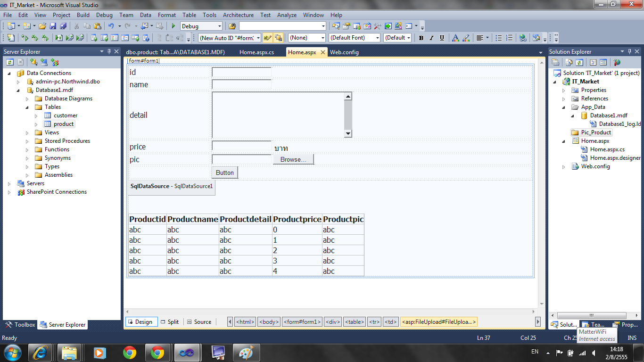Select Home.aspx.cs in Solution Explorer

607,149
